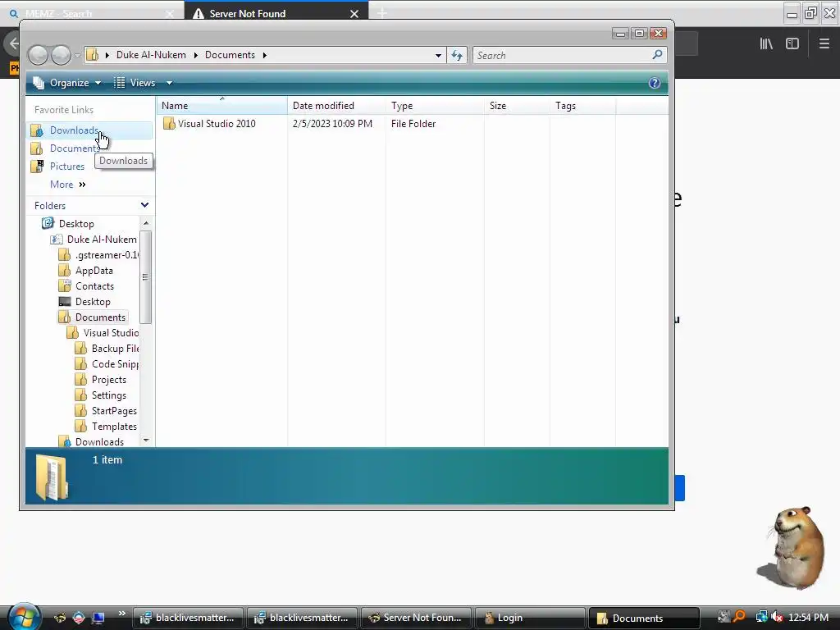Click Documents in address breadcrumb

[230, 55]
